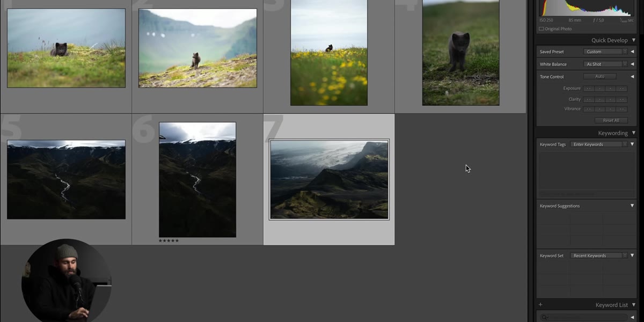Viewport: 644px width, 322px height.
Task: Click Vibrance small increase arrow button
Action: click(611, 109)
